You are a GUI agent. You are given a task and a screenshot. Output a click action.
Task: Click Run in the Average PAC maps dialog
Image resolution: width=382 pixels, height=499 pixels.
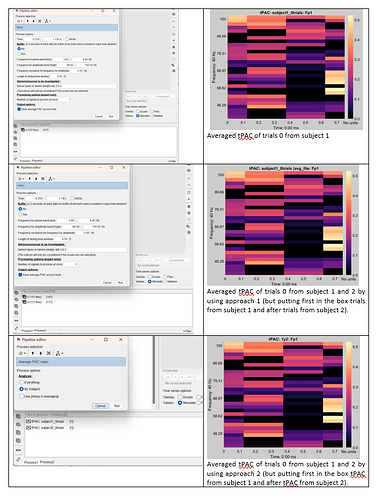(117, 406)
